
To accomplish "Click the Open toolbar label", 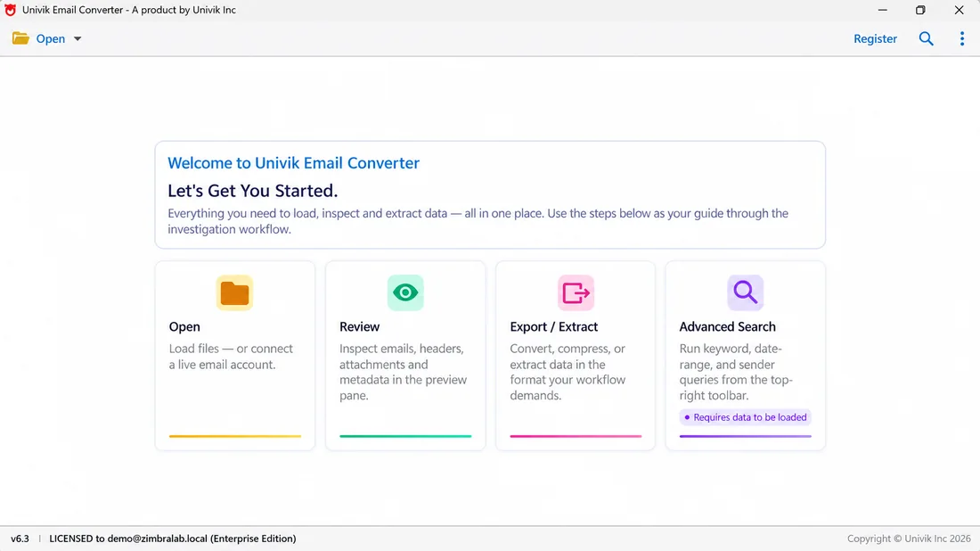I will click(51, 38).
